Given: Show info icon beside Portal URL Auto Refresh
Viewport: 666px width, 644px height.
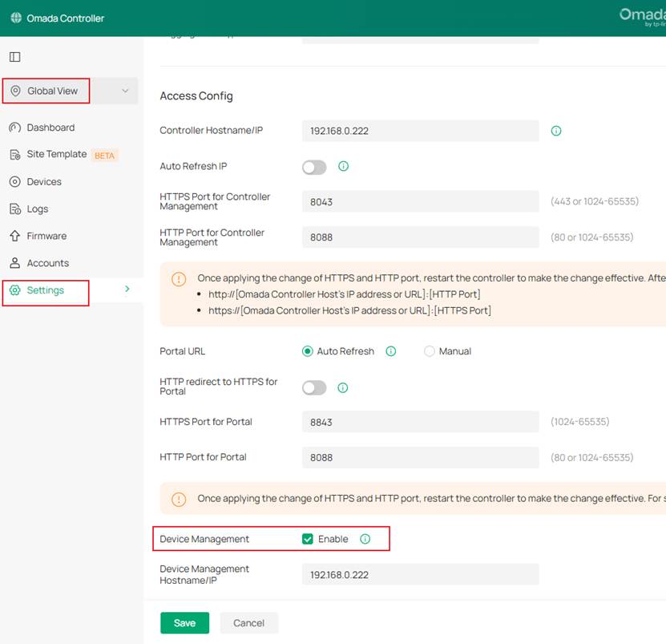Looking at the screenshot, I should (391, 351).
